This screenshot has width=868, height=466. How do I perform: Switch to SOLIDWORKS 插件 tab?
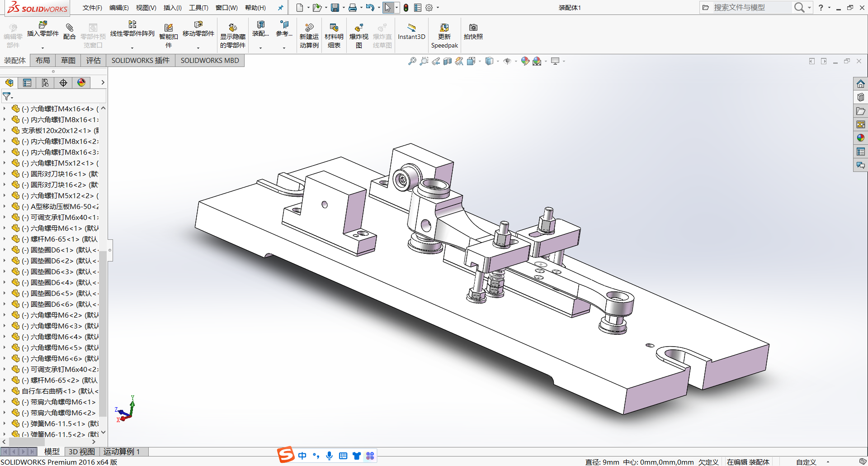141,61
